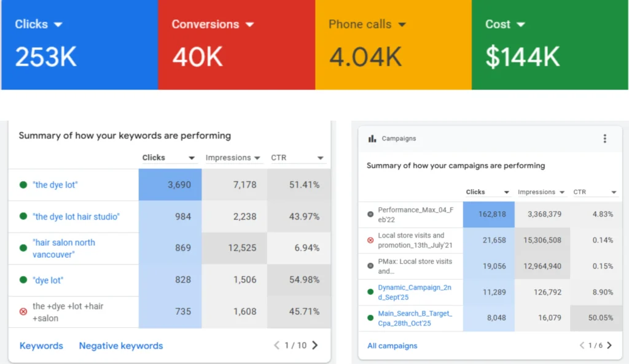Open the Negative keywords link

tap(121, 346)
